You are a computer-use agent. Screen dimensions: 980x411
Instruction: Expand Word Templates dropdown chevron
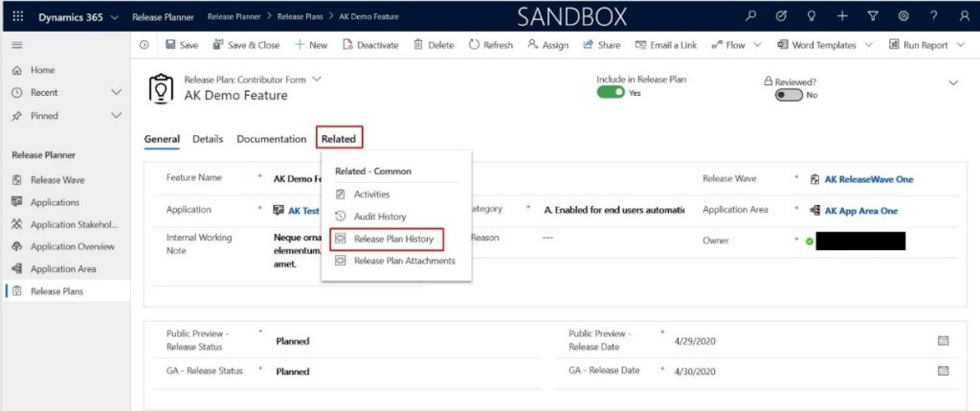tap(869, 45)
